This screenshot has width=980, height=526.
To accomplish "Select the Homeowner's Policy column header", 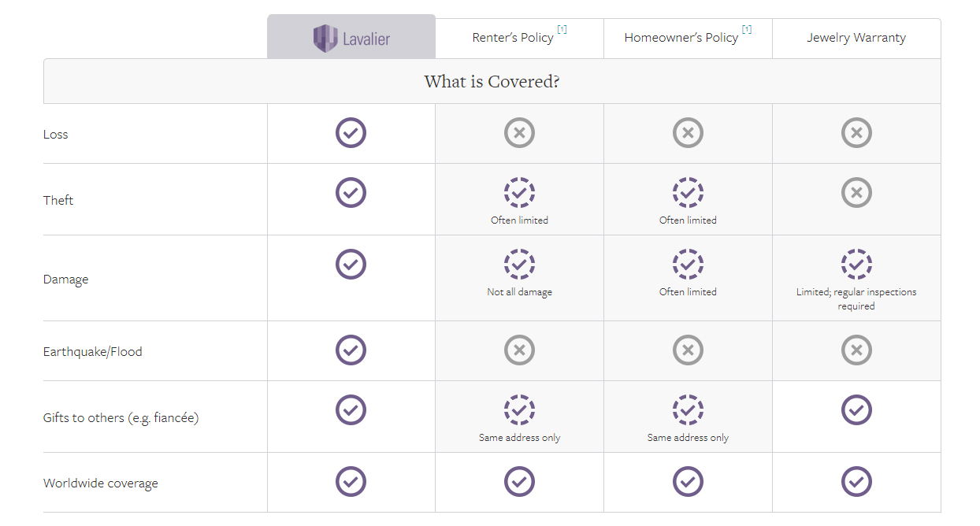I will (x=681, y=38).
